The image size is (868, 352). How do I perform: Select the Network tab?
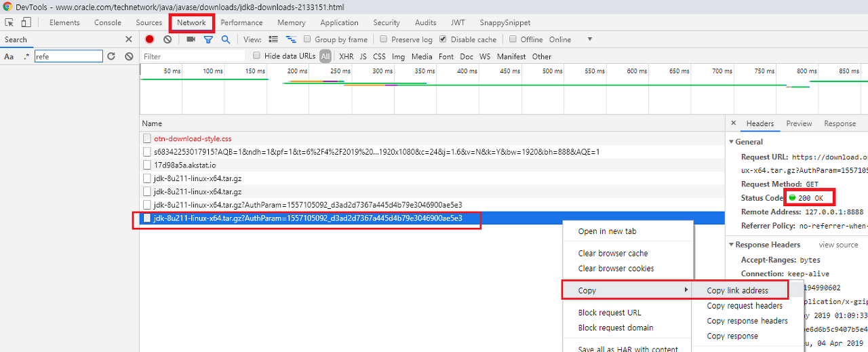click(191, 22)
